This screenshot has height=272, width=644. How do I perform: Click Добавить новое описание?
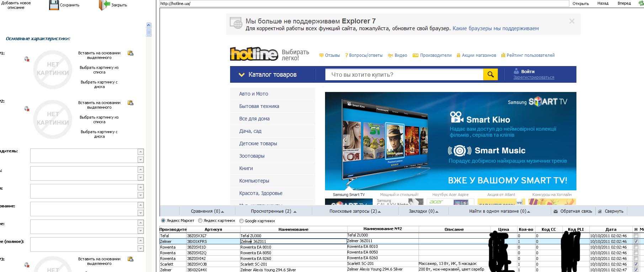16,5
